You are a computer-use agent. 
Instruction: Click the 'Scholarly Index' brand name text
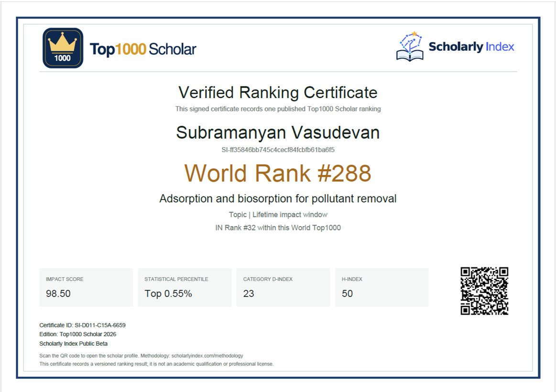471,46
